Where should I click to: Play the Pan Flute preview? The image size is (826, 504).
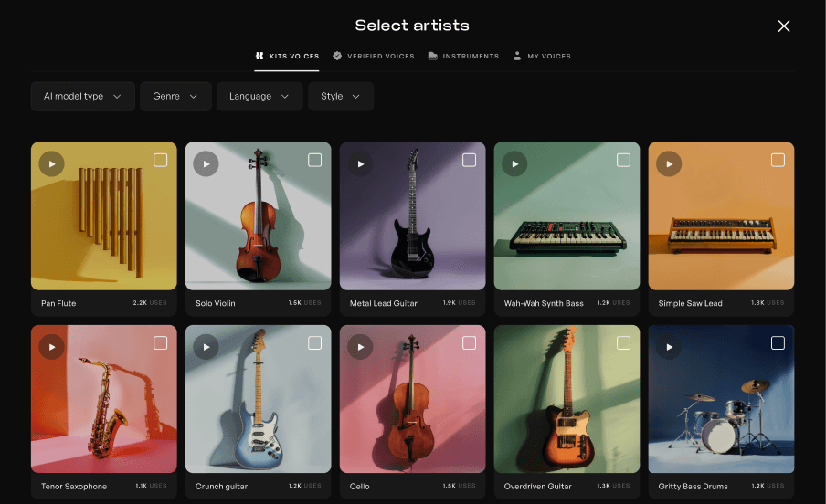click(x=51, y=163)
